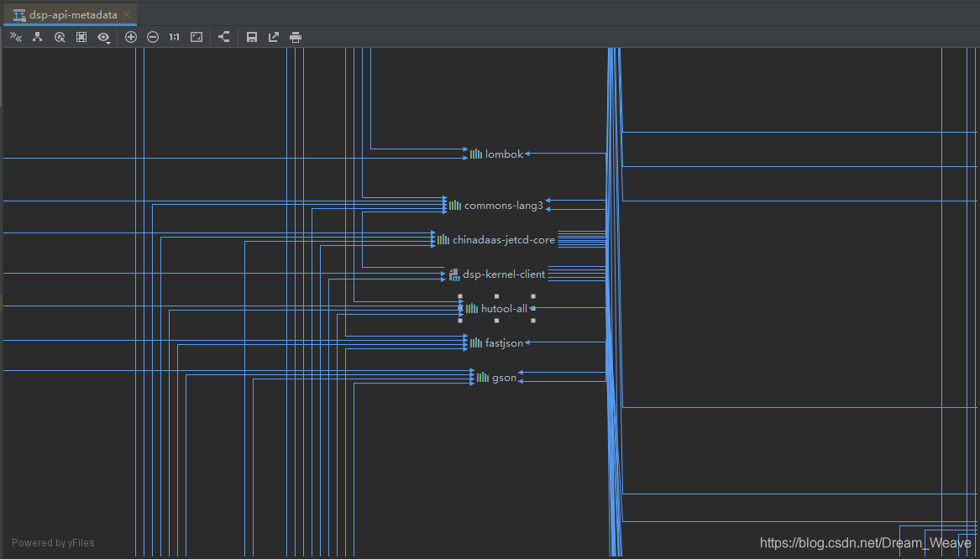
Task: Print the diagram
Action: pos(296,38)
